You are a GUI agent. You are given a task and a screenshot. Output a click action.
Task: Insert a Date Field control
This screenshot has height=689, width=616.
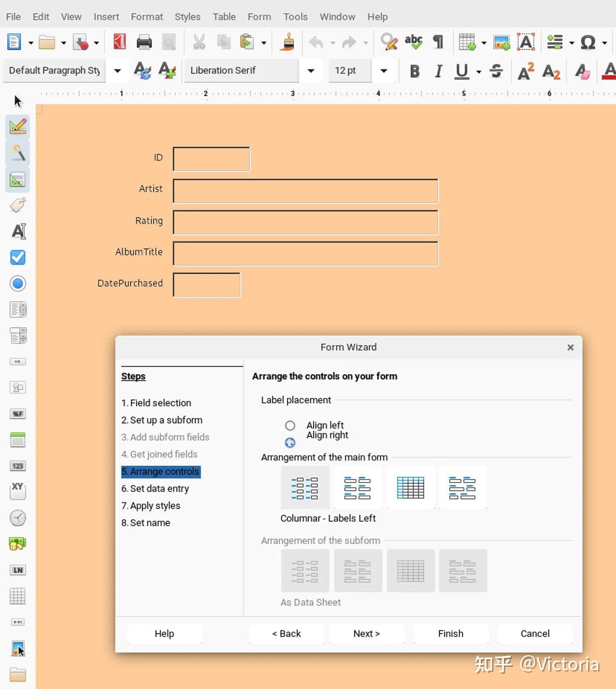click(x=17, y=440)
